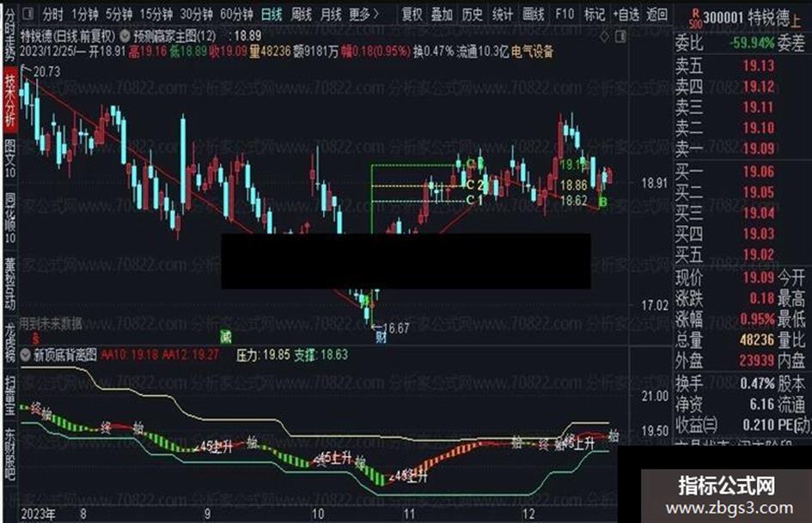812x523 pixels.
Task: Open the 董秘互动 sidebar tab
Action: 9,283
